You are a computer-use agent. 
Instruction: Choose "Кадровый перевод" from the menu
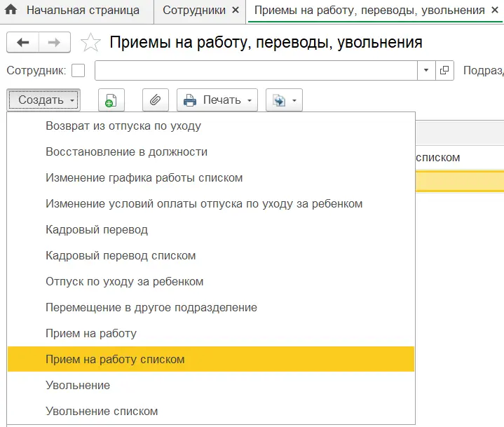coord(97,229)
